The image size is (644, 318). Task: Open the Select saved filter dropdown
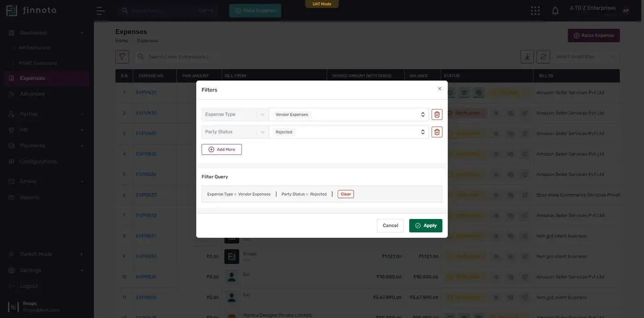click(x=586, y=57)
